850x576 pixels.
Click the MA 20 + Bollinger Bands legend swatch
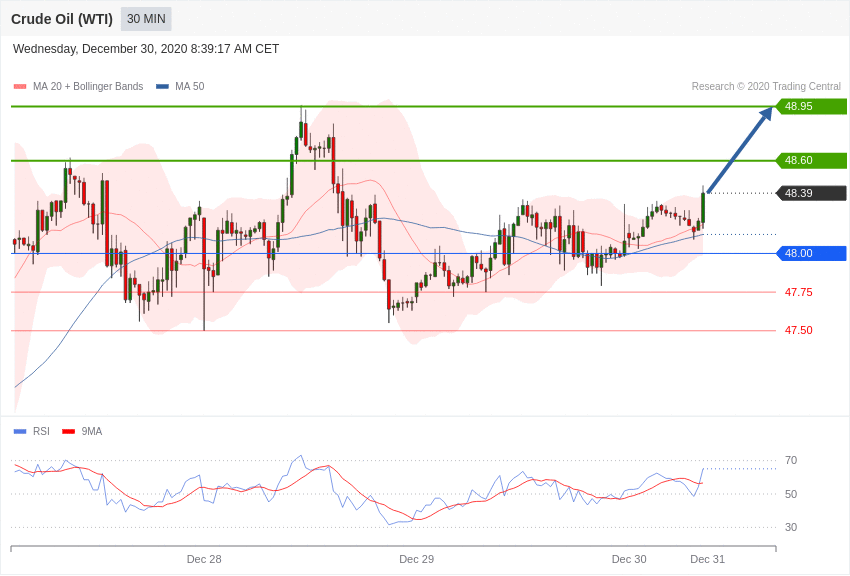pos(20,86)
